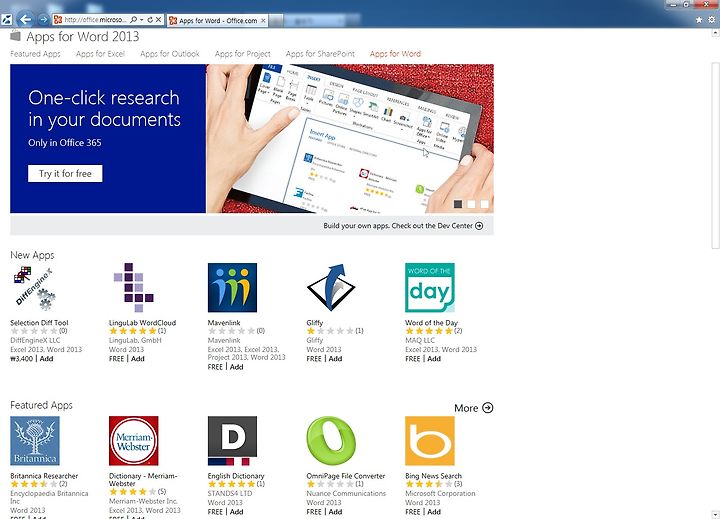Switch to the Featured Apps tab
This screenshot has height=519, width=720.
(x=35, y=54)
